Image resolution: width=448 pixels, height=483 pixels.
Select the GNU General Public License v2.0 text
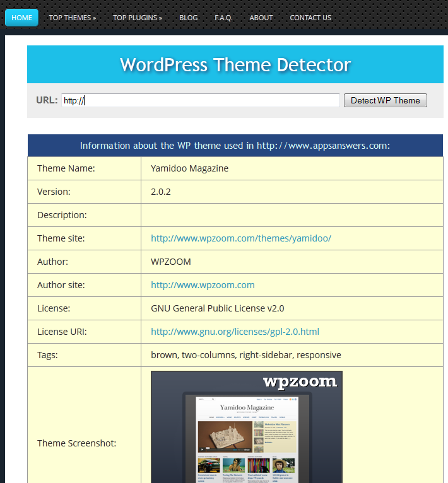coord(217,308)
